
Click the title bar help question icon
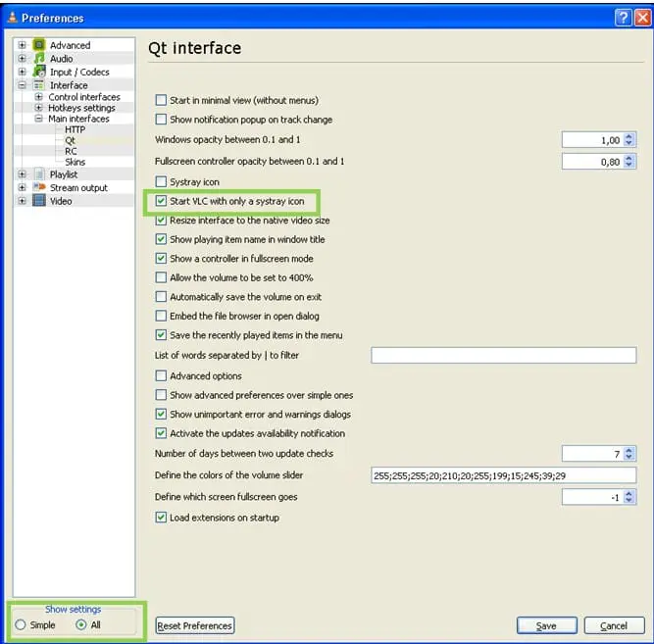pos(623,18)
